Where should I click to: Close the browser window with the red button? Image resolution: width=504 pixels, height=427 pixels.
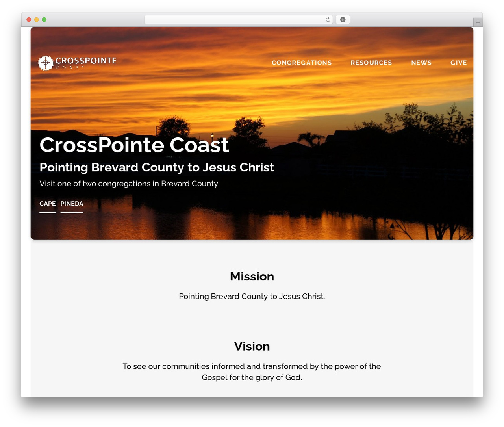(x=29, y=20)
